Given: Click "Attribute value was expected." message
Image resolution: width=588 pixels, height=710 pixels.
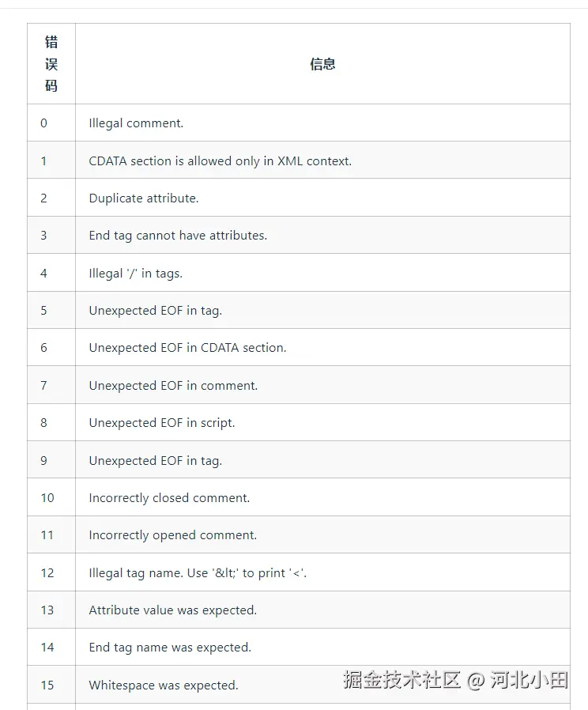Looking at the screenshot, I should pos(172,610).
